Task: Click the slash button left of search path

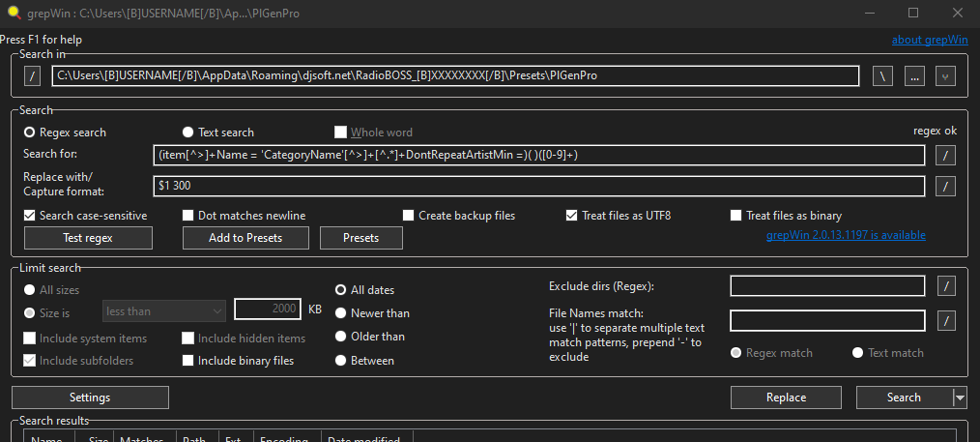Action: 33,76
